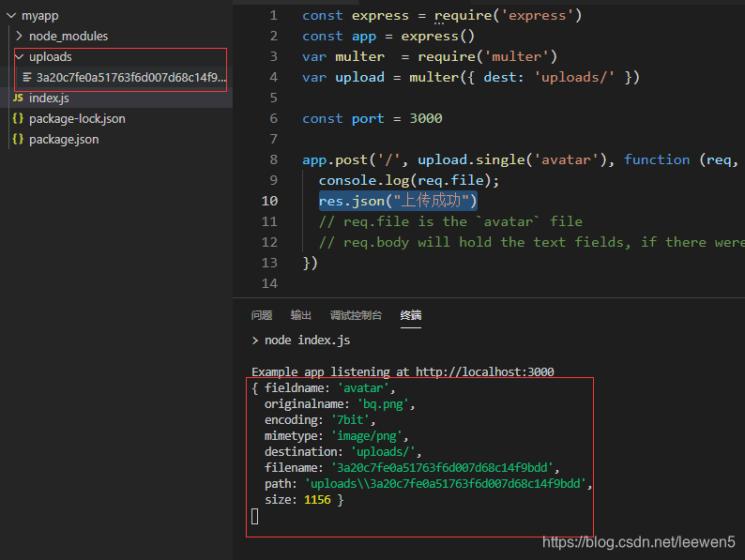Click 'const app = express()' on line 2

point(388,37)
